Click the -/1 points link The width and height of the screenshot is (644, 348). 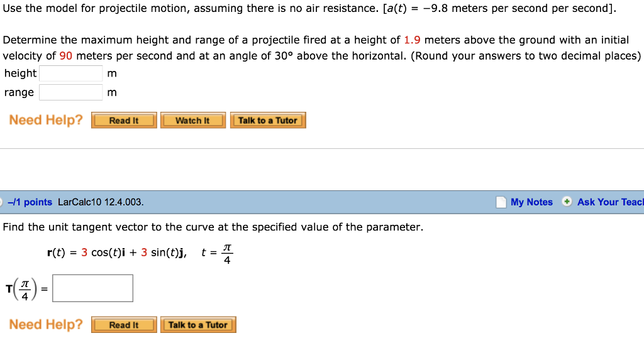coord(30,202)
